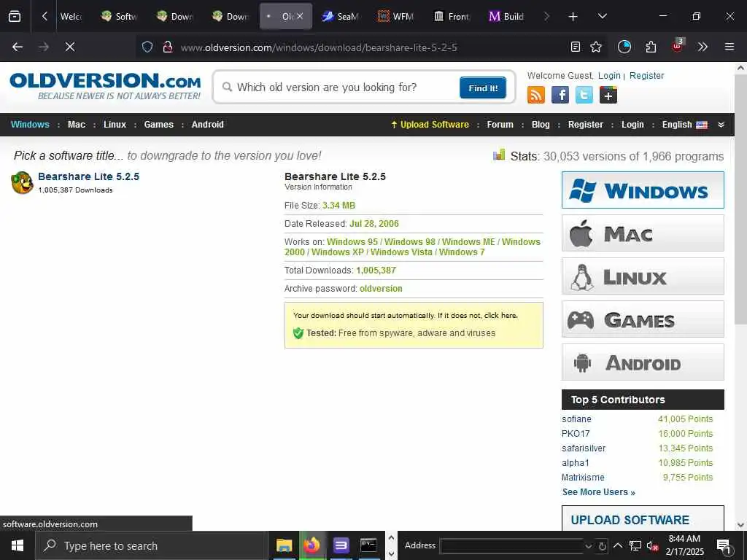747x560 pixels.
Task: Show hidden system tray icons
Action: (618, 545)
